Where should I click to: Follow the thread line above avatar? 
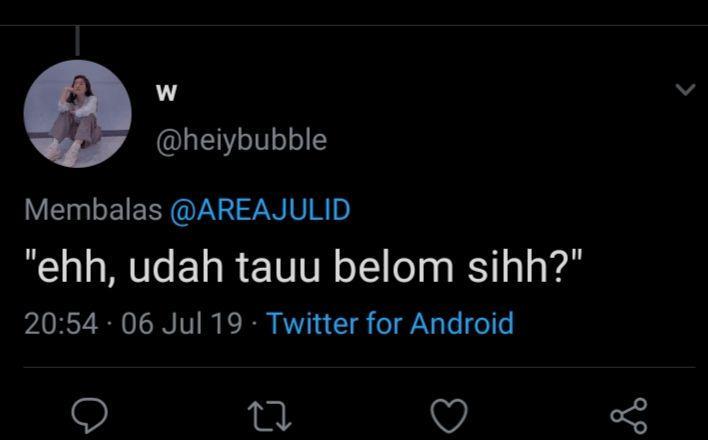[x=78, y=41]
